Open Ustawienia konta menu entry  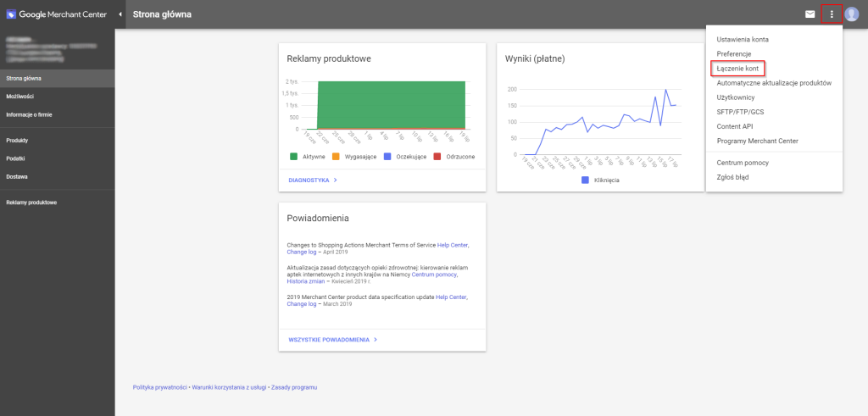tap(743, 40)
